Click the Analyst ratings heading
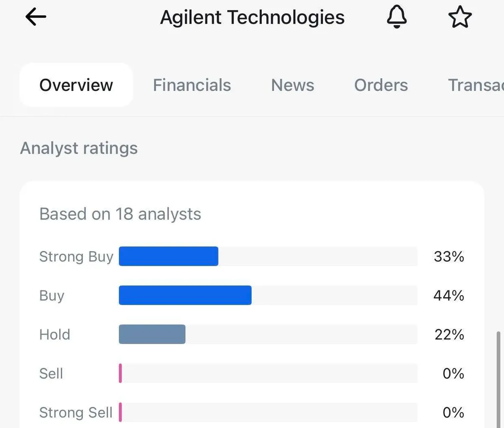This screenshot has height=428, width=504. click(x=79, y=148)
